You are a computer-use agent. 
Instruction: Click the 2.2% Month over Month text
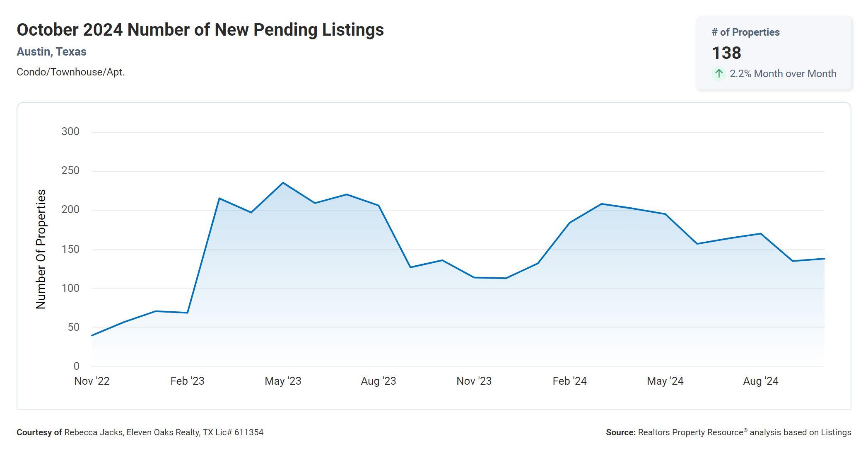pos(783,74)
